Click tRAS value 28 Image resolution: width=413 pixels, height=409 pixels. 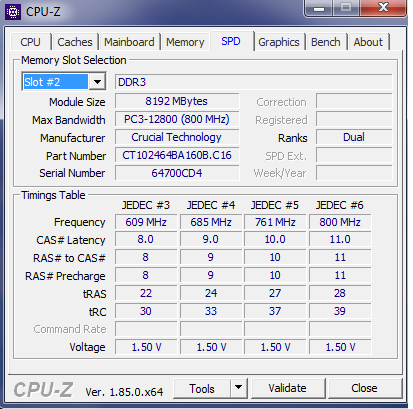point(340,293)
